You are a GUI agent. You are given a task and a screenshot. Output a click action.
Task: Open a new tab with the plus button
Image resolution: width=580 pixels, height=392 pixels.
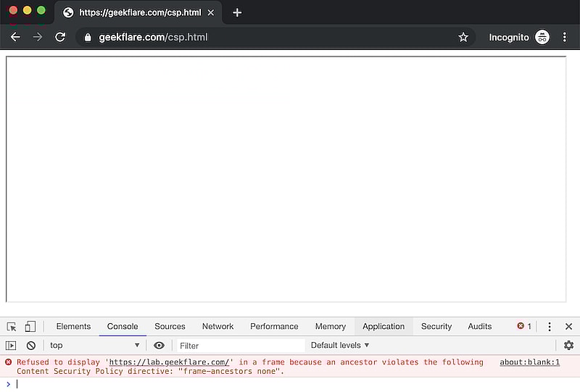[237, 12]
